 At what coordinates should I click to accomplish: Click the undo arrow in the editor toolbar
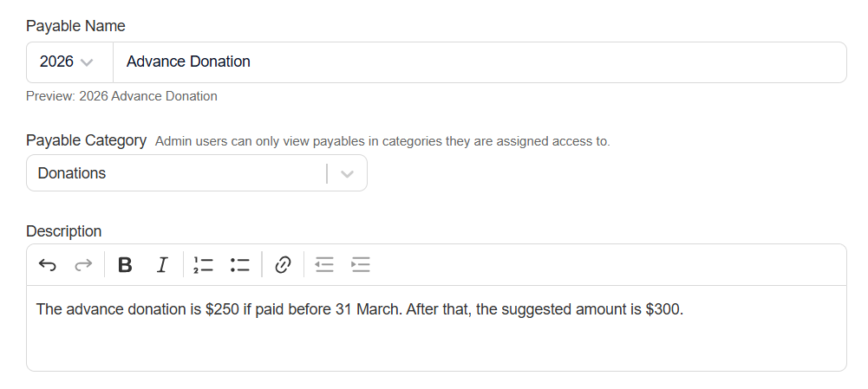[48, 265]
